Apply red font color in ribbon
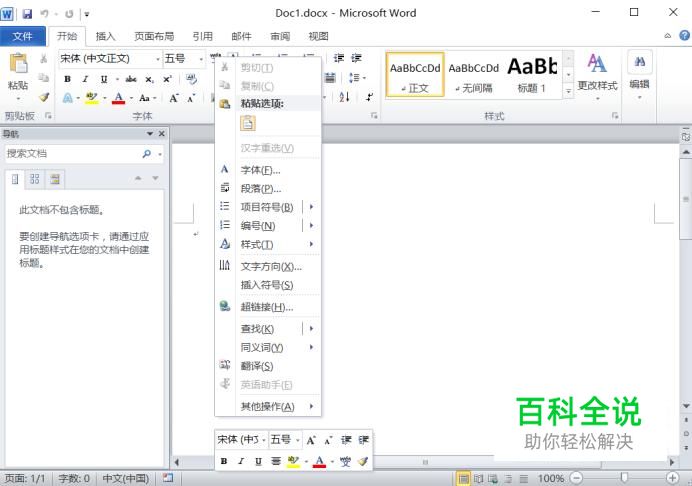 click(x=118, y=98)
